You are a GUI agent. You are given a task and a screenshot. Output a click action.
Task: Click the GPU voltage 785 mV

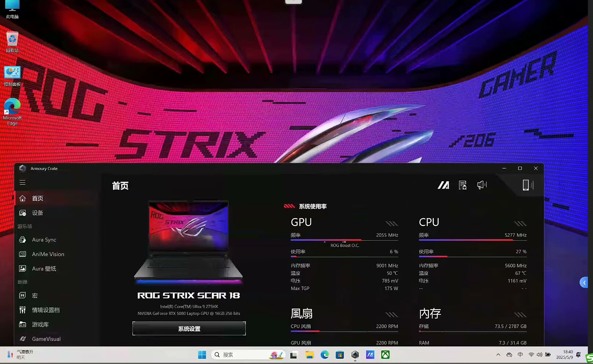point(390,281)
